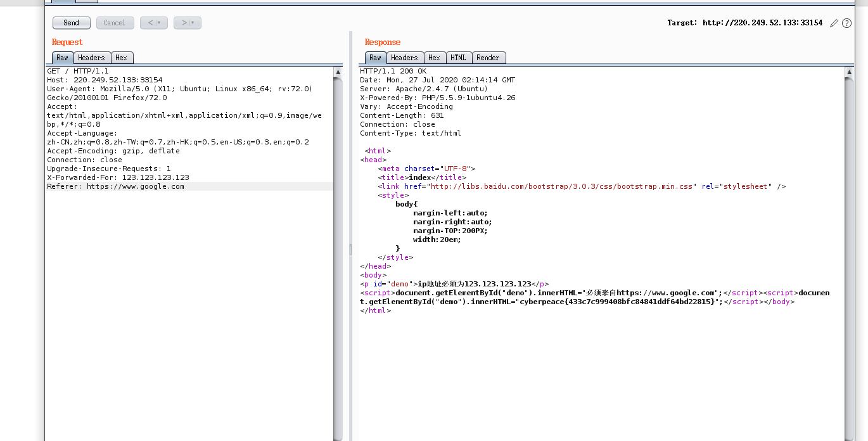Click the request pane scroll up arrow
This screenshot has width=868, height=441.
[x=338, y=72]
